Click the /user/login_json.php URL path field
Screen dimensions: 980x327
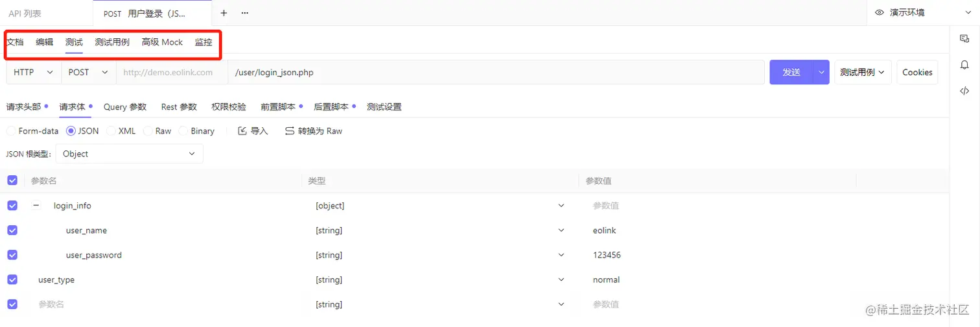(x=496, y=72)
